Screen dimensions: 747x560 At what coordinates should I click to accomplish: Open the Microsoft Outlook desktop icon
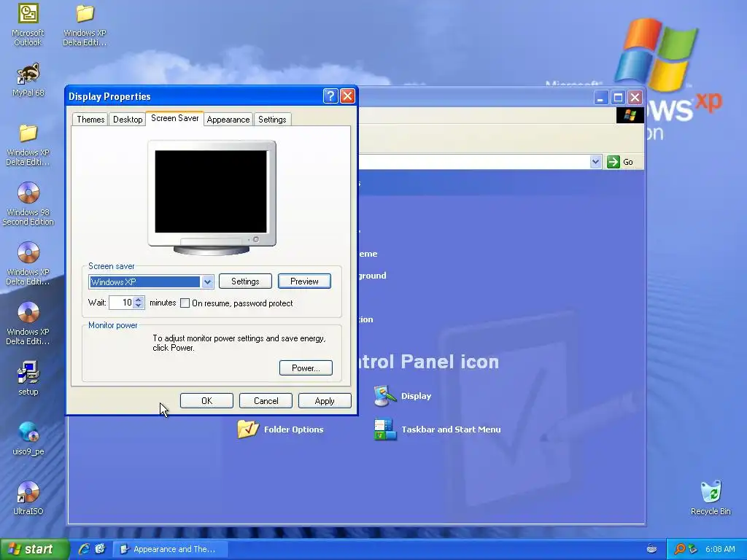pyautogui.click(x=28, y=24)
